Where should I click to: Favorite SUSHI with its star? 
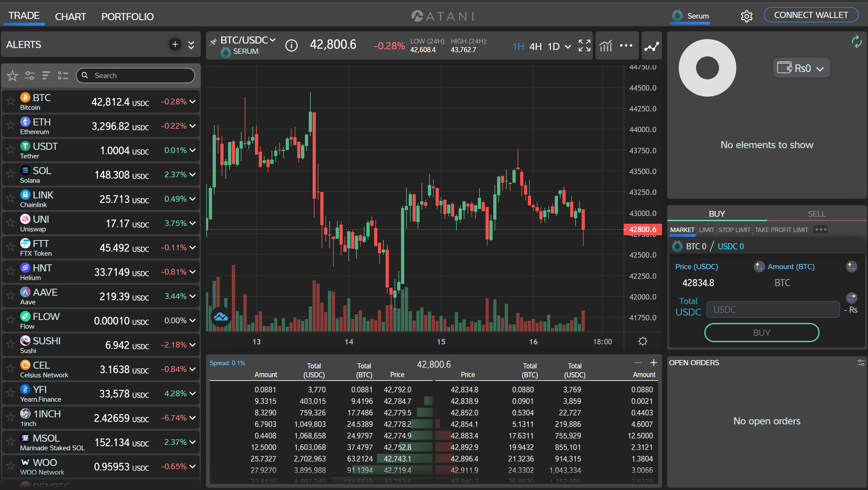click(11, 344)
